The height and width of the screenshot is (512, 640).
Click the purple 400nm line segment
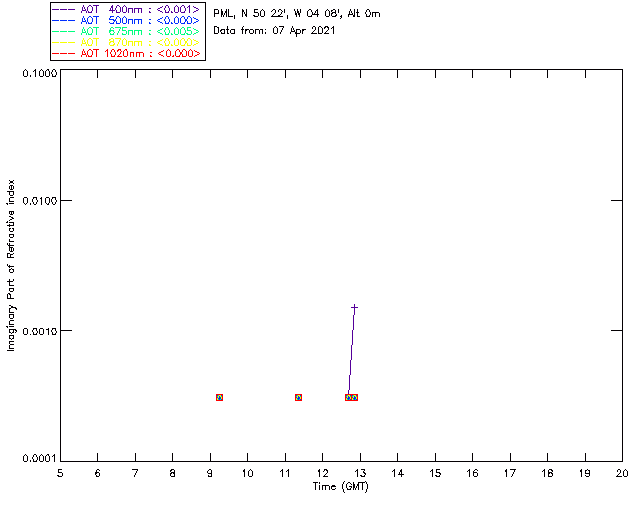[x=351, y=352]
